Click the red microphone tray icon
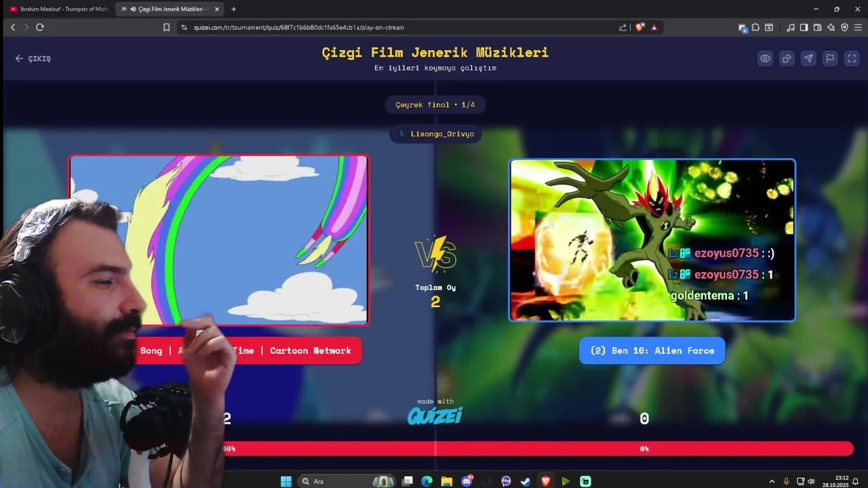Image resolution: width=868 pixels, height=488 pixels. [786, 481]
